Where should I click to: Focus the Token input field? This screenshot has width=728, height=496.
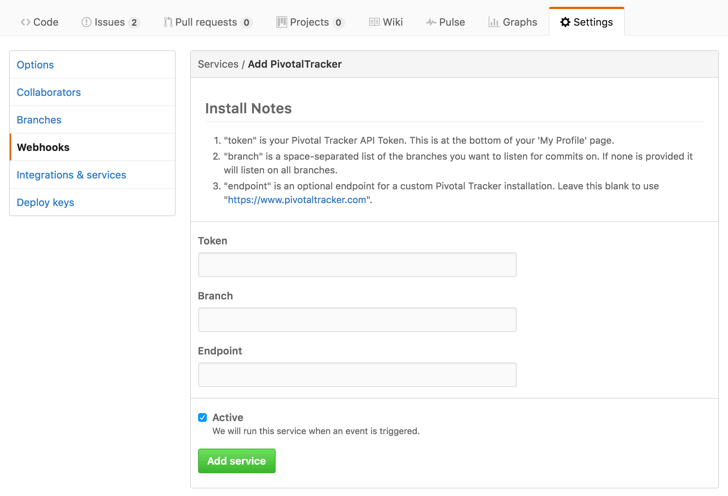tap(357, 265)
